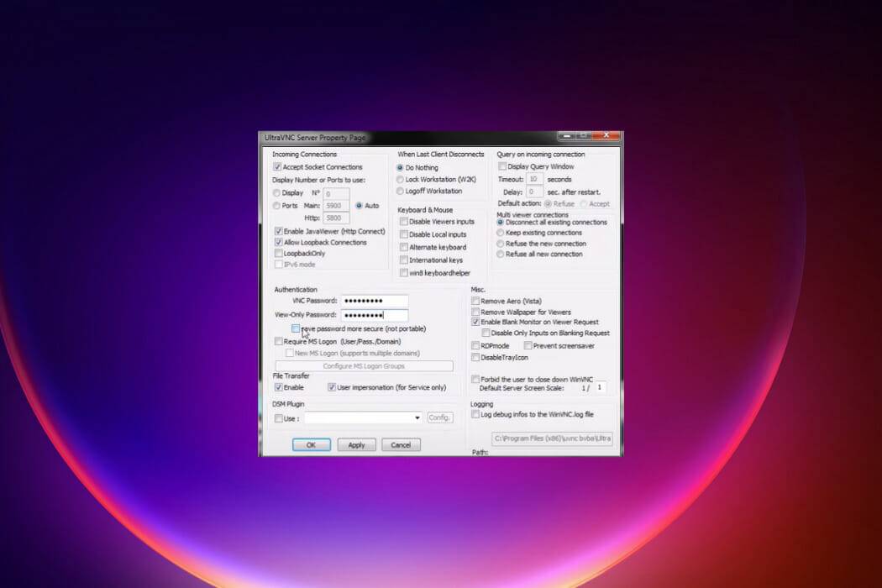The width and height of the screenshot is (882, 588).
Task: Click inside the VNC Password field
Action: (374, 300)
